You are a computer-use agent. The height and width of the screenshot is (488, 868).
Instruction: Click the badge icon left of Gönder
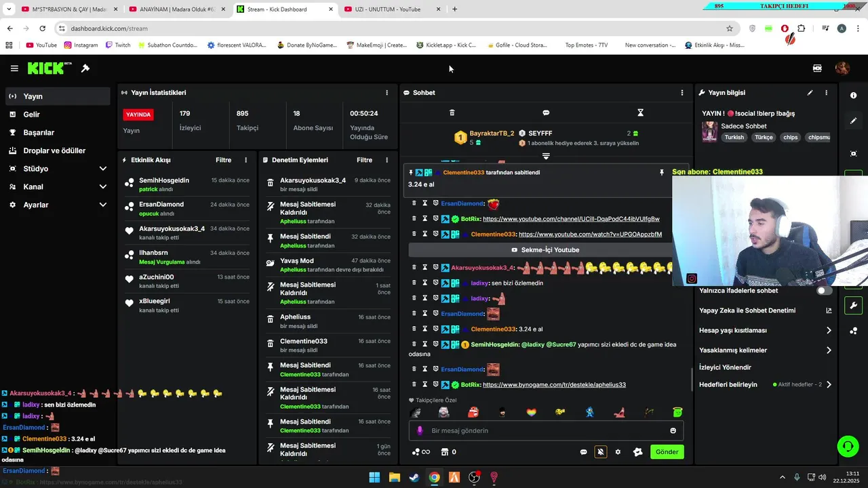637,452
